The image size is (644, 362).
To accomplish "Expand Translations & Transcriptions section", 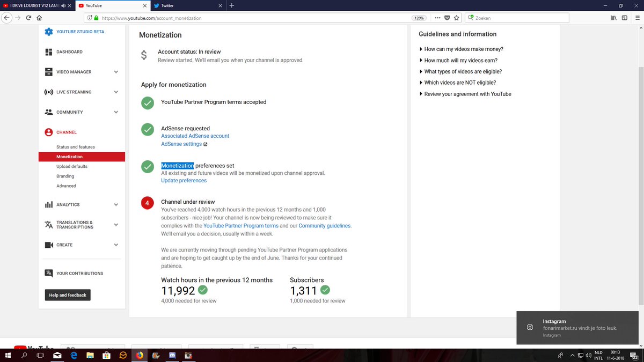I will pos(116,225).
